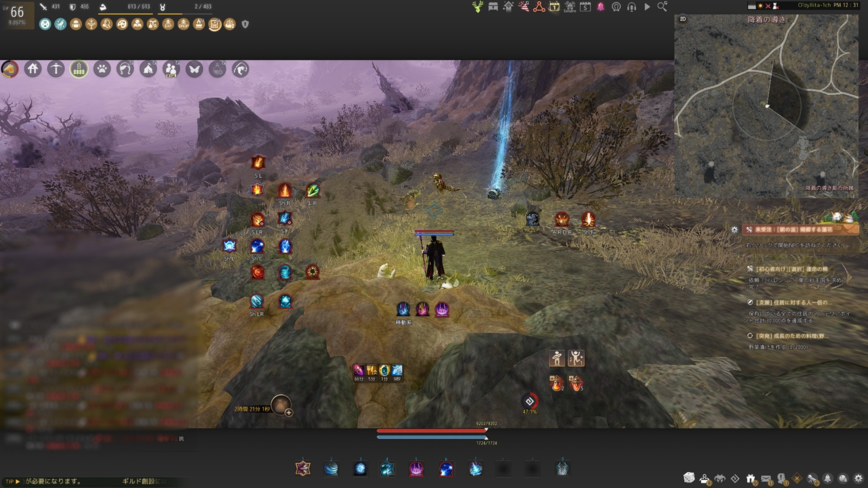Toggle the highlighted farm fence icon
The height and width of the screenshot is (488, 868).
click(x=79, y=68)
